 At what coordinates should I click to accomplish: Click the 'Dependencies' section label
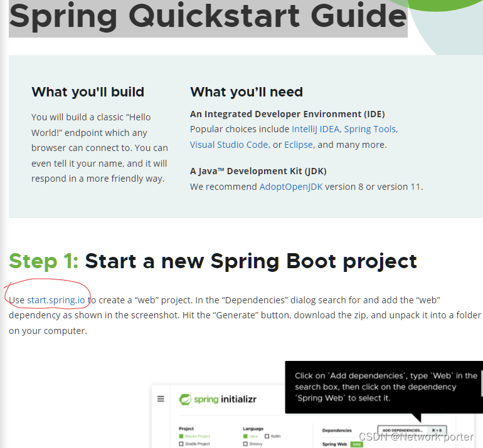[x=337, y=430]
